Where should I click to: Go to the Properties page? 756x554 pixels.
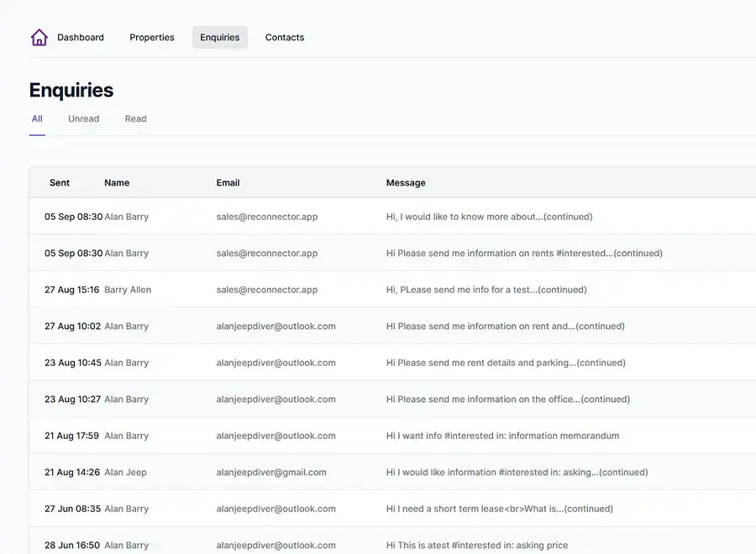pyautogui.click(x=152, y=38)
